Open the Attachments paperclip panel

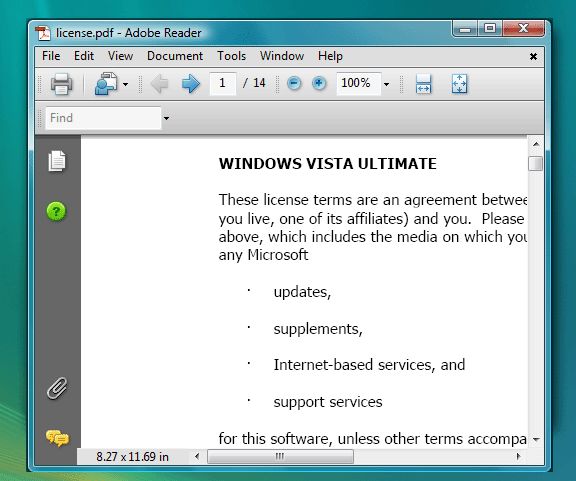pyautogui.click(x=57, y=388)
